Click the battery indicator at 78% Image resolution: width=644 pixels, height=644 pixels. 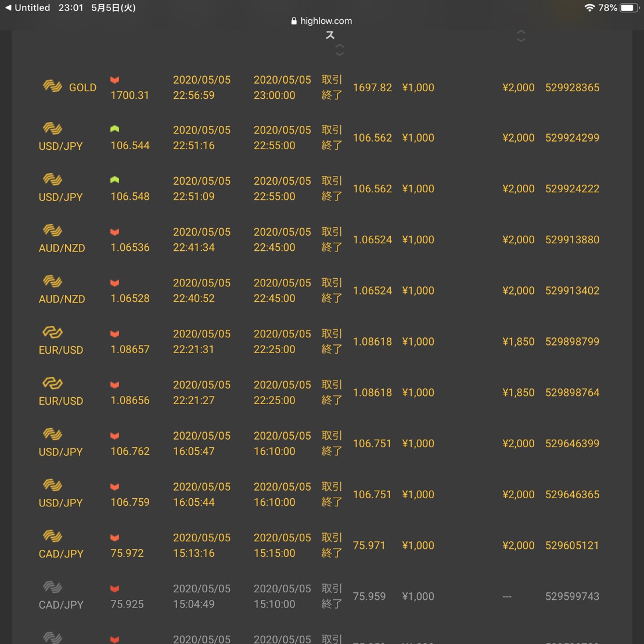(x=629, y=8)
